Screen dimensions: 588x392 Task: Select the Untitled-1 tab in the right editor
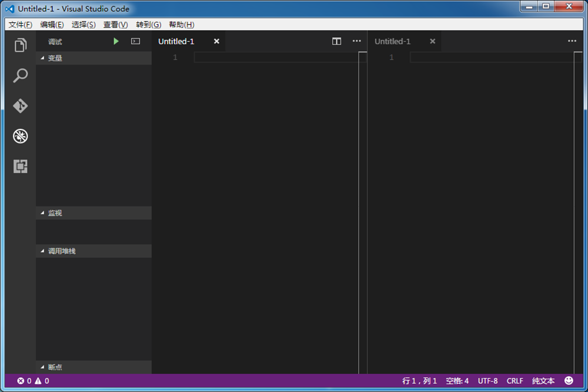coord(393,41)
